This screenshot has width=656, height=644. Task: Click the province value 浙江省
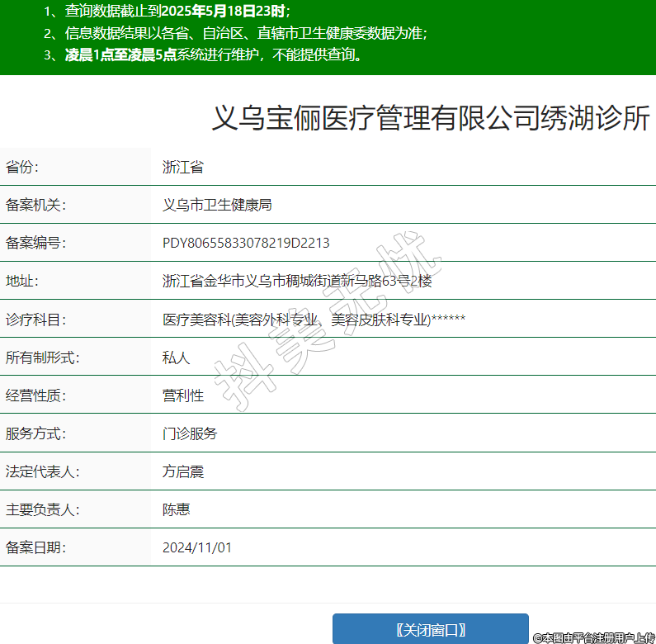tap(182, 167)
